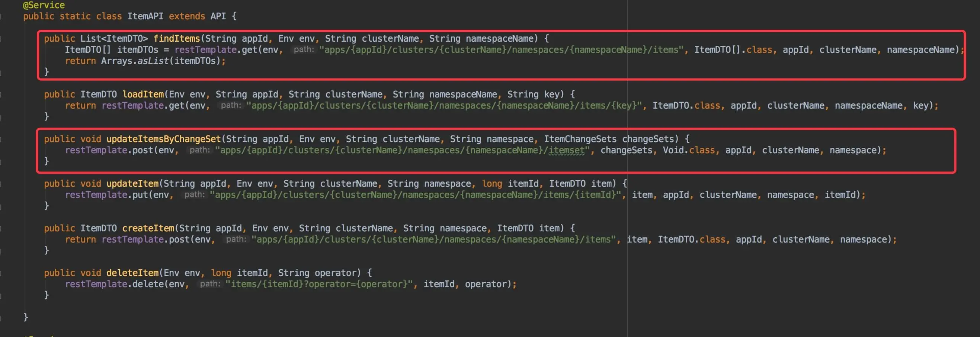Viewport: 980px width, 337px height.
Task: Click restTemplate.post in updateItemsByChangeSet body
Action: pyautogui.click(x=109, y=150)
